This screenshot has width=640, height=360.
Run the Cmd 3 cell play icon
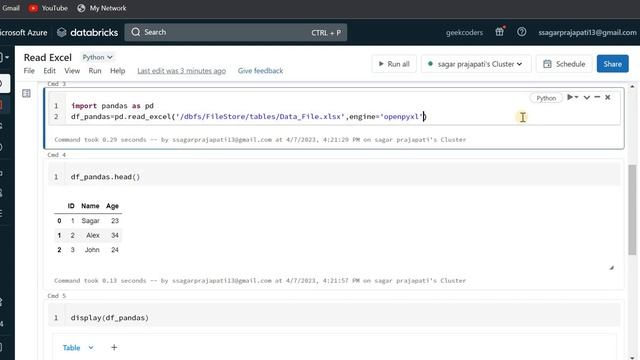570,97
